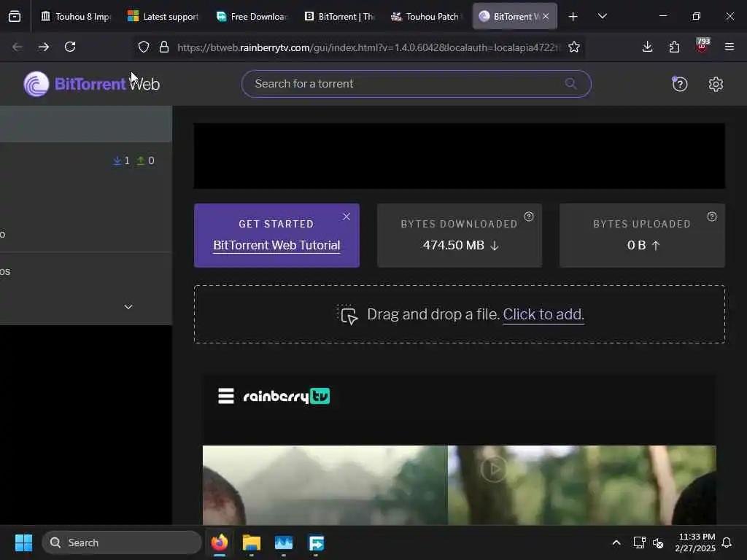Focus the 'Search for a torrent' field
Viewport: 747px width, 560px height.
[416, 84]
